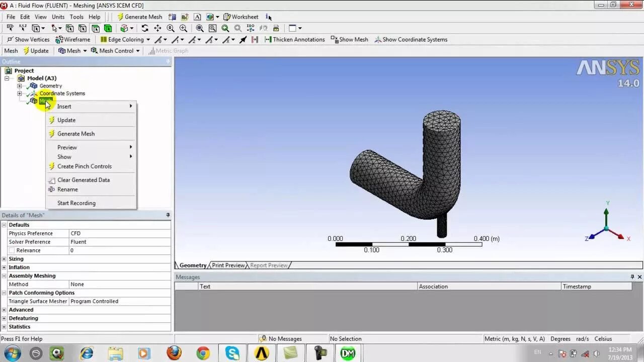Screen dimensions: 644x362
Task: Open the Mesh dropdown in the context toolbar
Action: click(73, 51)
